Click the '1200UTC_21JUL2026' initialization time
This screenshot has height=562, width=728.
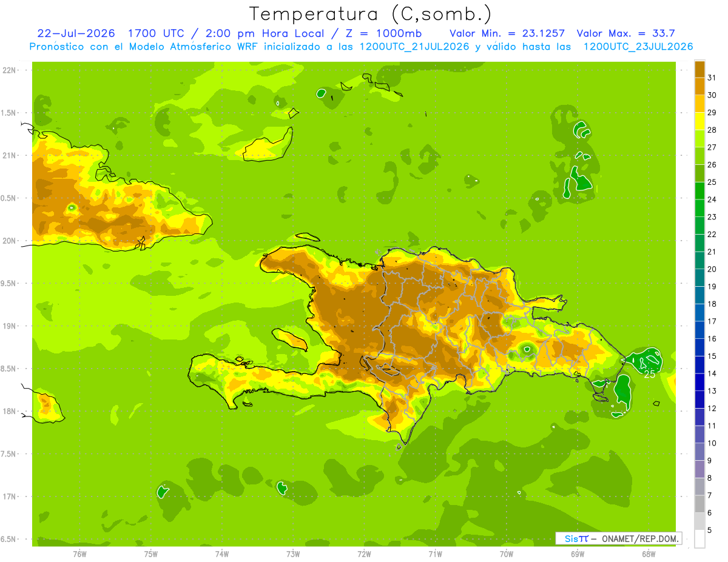click(x=414, y=47)
